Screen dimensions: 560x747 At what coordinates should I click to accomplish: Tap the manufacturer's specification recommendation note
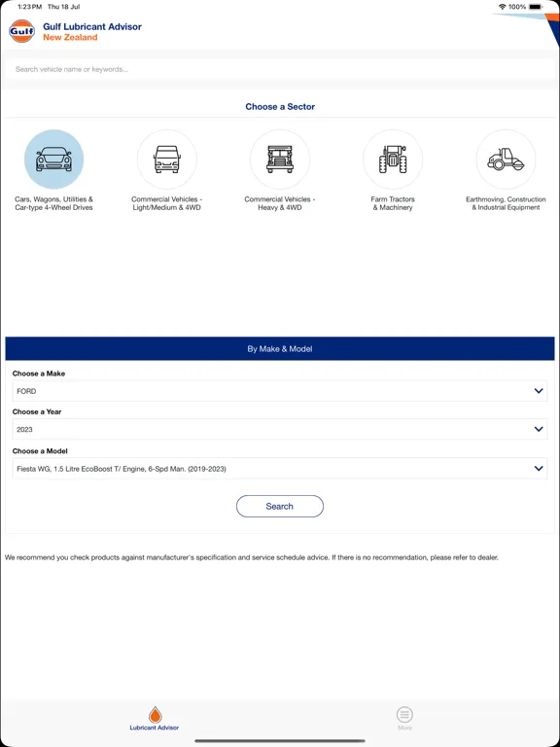(252, 557)
